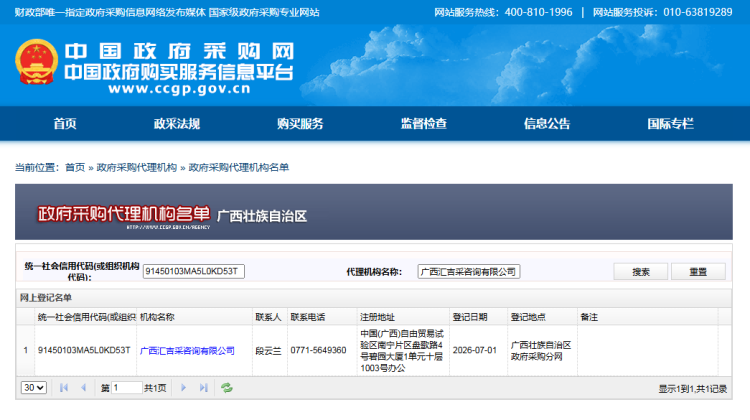750x420 pixels.
Task: Click the 搜索 search button
Action: 640,272
